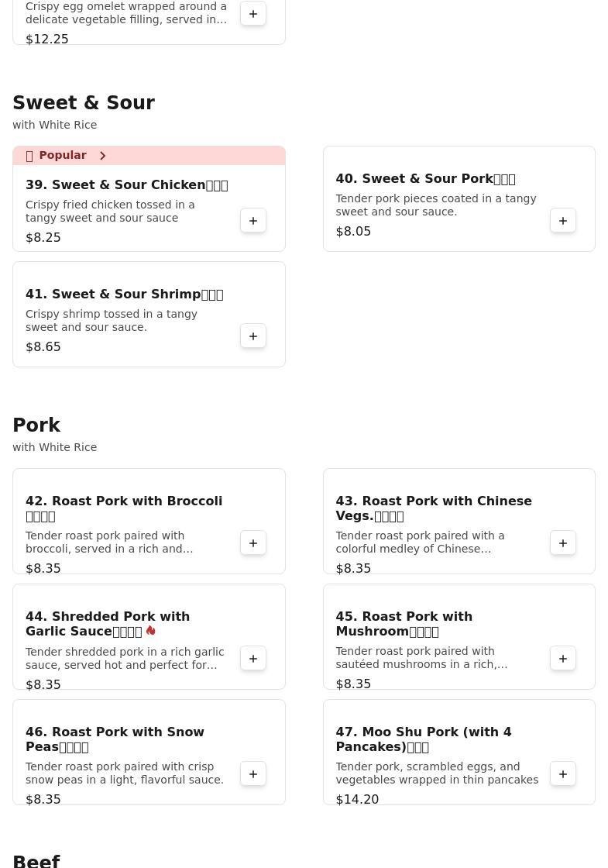The image size is (608, 868).
Task: Add the $12.25 egg omelet item
Action: click(253, 14)
